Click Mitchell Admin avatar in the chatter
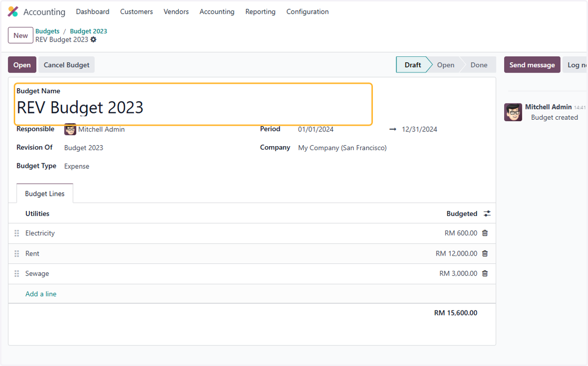This screenshot has height=366, width=588. pyautogui.click(x=513, y=112)
